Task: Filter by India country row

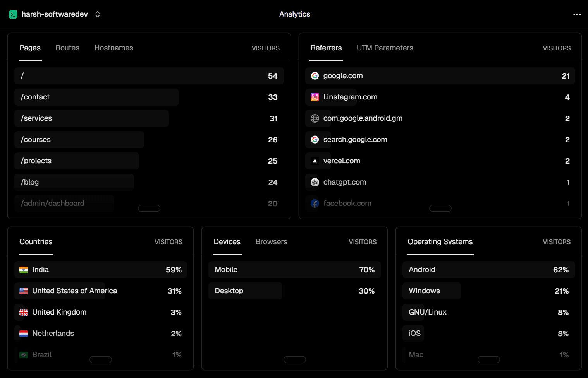Action: pos(101,270)
